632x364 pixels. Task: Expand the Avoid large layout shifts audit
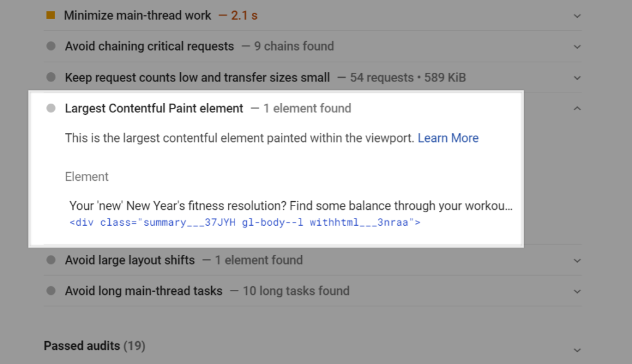tap(576, 260)
